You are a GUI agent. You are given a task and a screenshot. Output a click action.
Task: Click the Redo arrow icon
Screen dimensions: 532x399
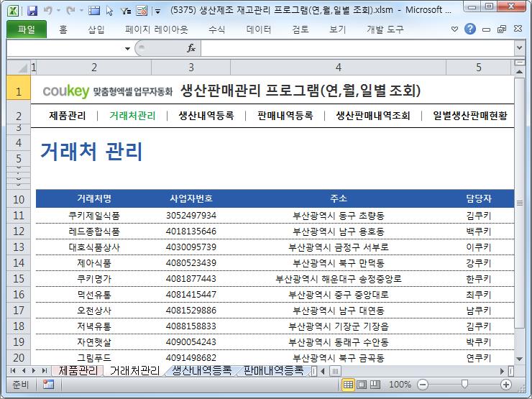tap(70, 11)
